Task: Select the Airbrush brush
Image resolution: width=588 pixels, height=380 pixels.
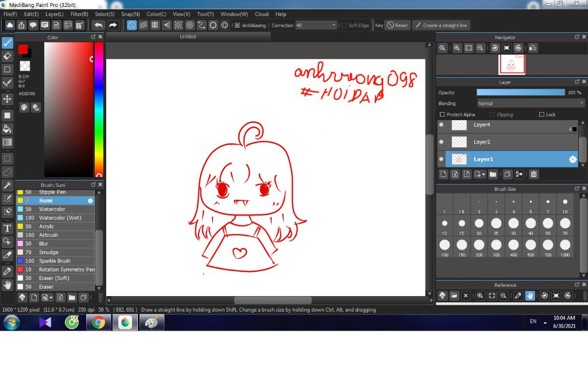Action: 56,235
